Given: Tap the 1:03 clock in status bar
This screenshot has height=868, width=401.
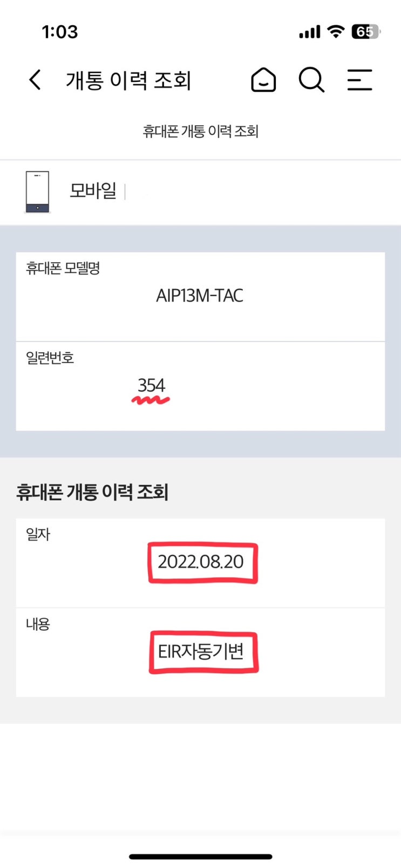Looking at the screenshot, I should coord(60,32).
